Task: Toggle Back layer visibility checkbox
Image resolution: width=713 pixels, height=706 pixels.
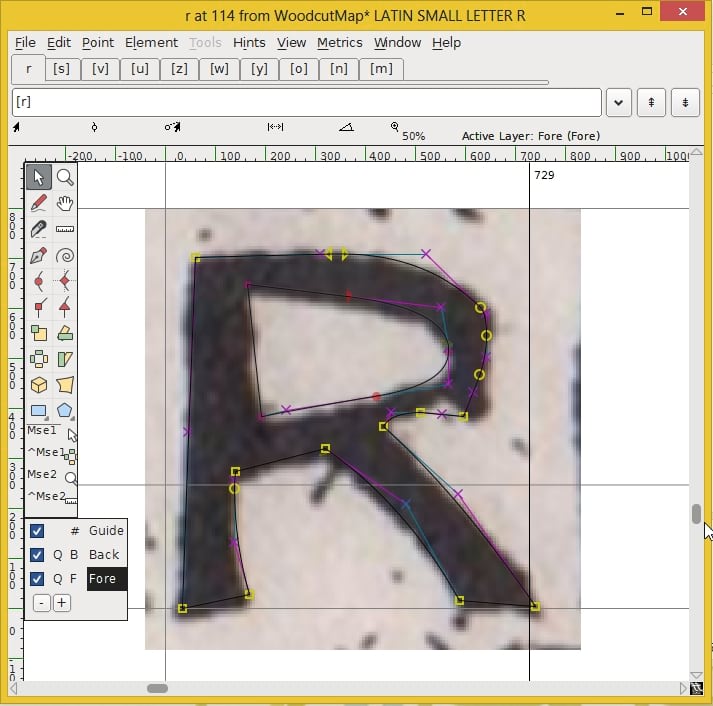Action: pos(37,555)
